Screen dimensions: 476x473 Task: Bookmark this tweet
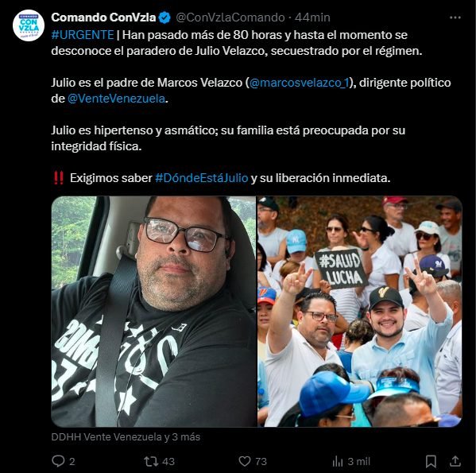pyautogui.click(x=431, y=461)
